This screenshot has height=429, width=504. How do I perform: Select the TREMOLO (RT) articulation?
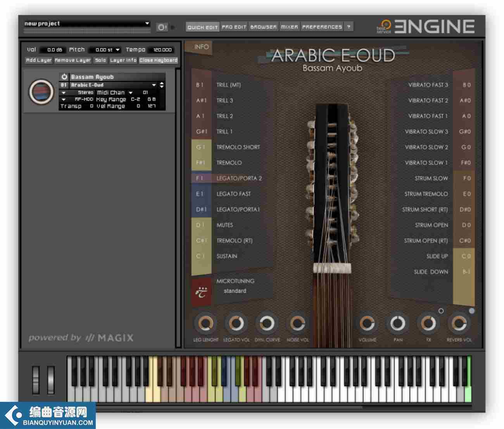coord(235,240)
